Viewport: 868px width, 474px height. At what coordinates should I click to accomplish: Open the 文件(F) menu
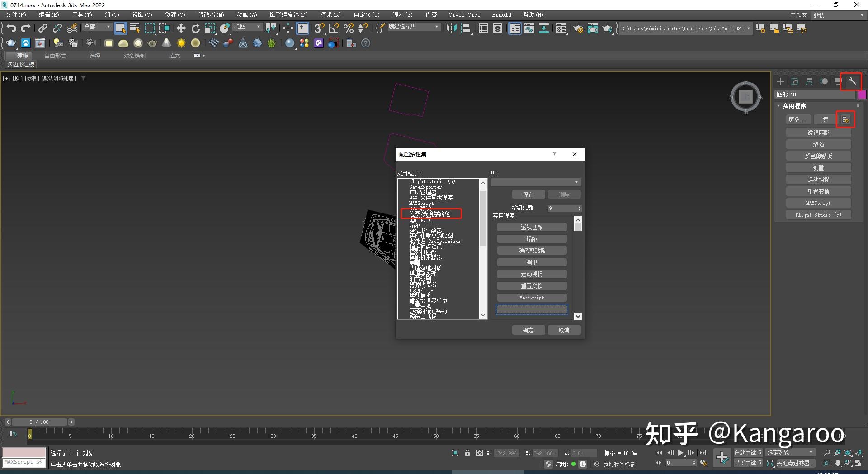point(16,14)
